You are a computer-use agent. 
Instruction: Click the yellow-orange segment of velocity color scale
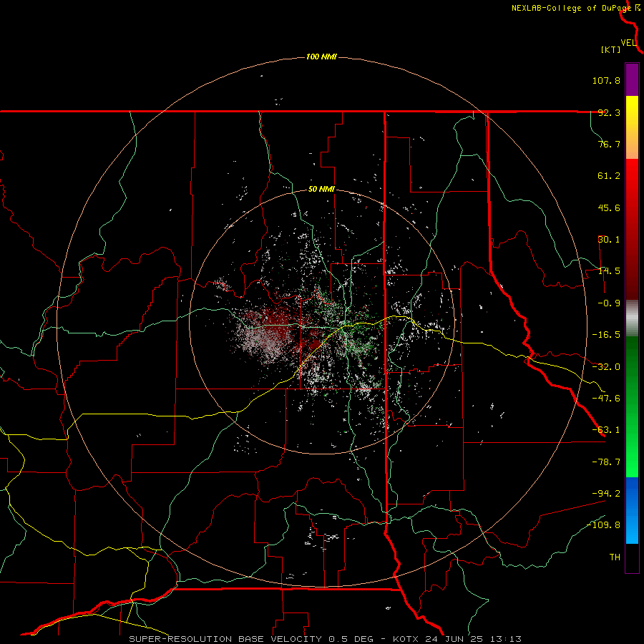pos(632,127)
